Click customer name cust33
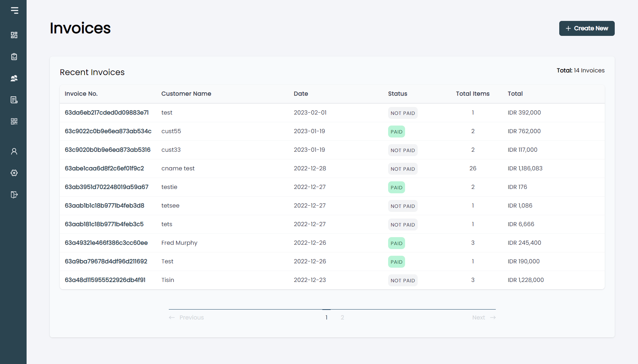 pos(171,150)
